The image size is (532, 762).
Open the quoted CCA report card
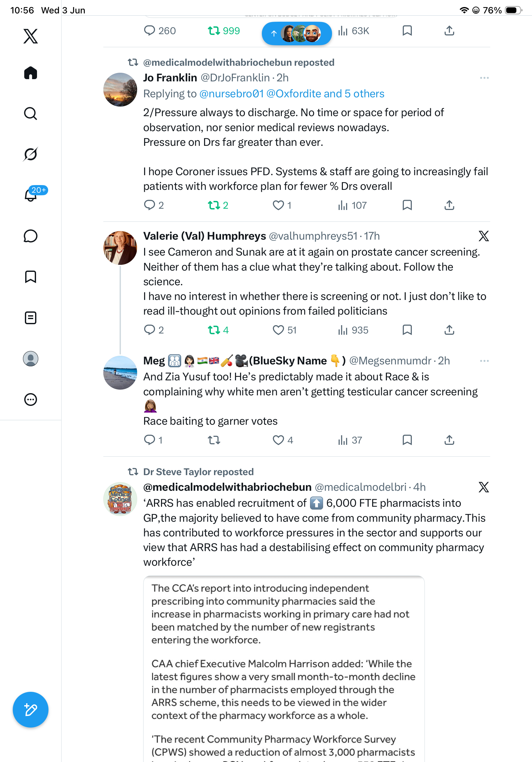point(284,669)
